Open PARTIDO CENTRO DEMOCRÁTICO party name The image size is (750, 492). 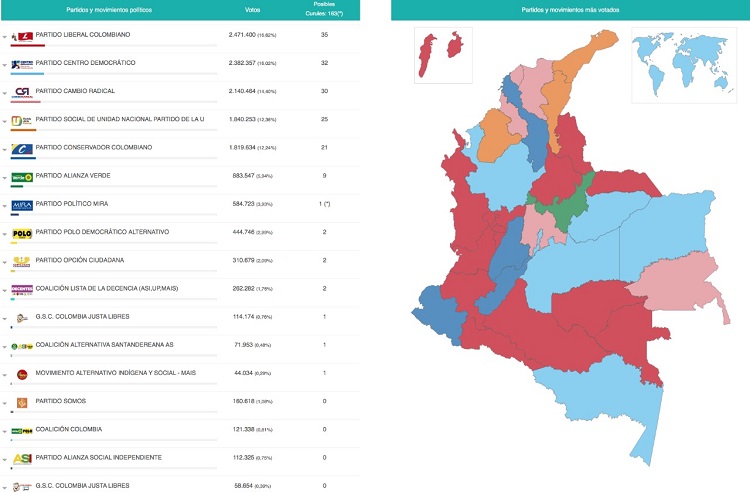tap(86, 63)
